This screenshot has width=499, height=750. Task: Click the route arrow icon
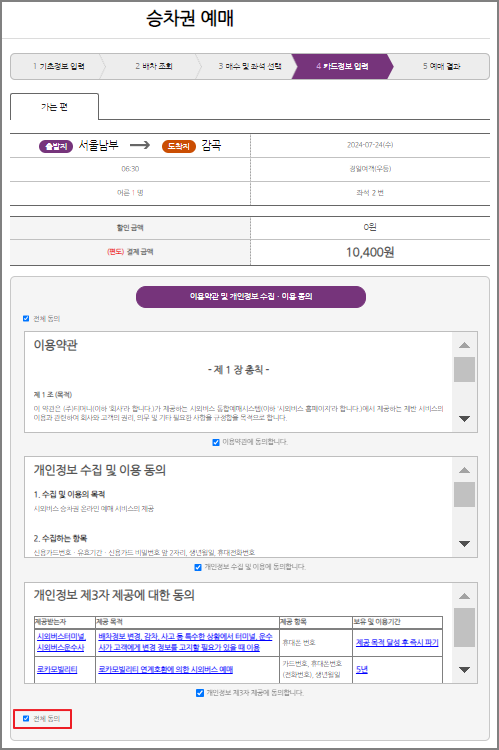tap(140, 145)
